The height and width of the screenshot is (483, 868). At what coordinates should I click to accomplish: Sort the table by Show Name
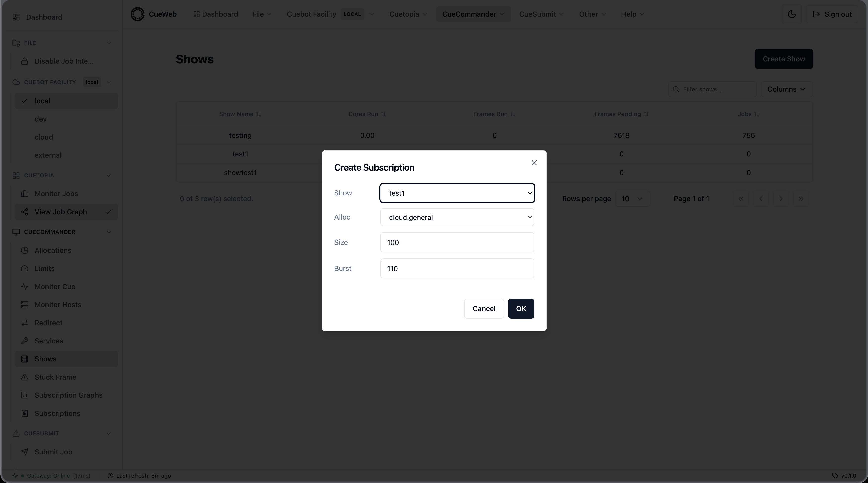[240, 114]
